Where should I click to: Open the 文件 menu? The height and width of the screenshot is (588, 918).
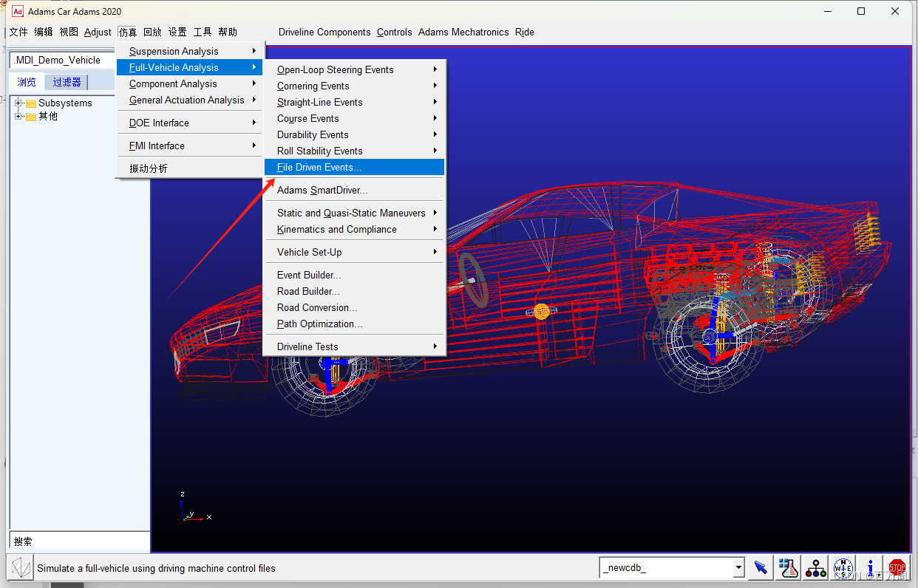18,32
